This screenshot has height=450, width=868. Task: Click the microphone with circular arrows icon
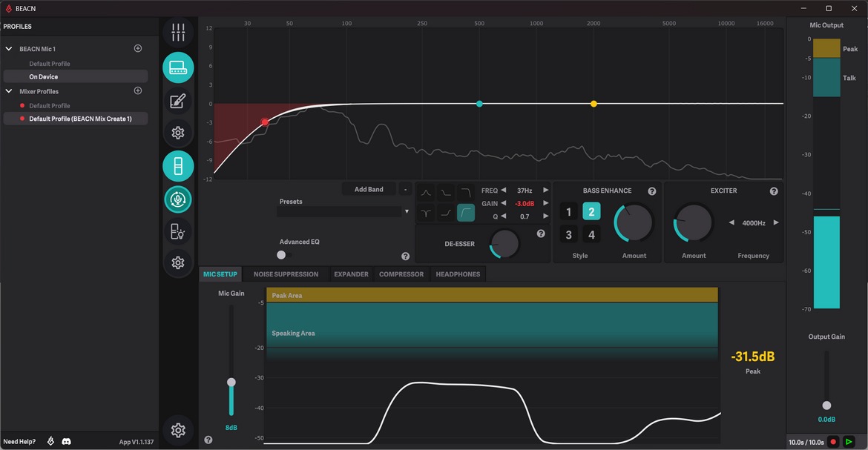coord(178,199)
